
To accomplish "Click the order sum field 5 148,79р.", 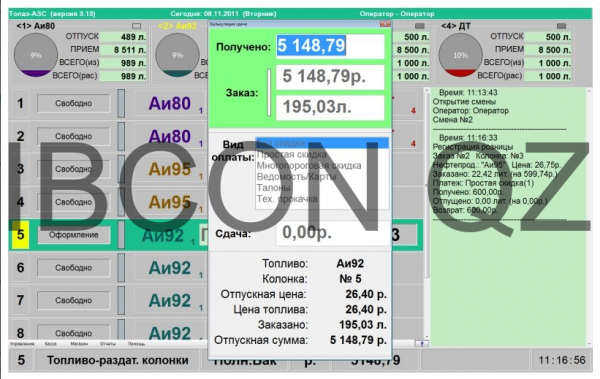I will click(x=330, y=77).
